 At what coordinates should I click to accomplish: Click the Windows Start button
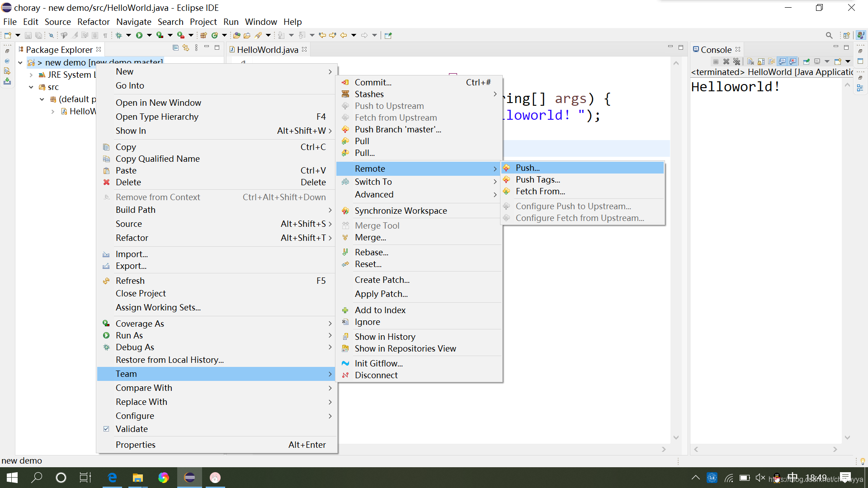[12, 478]
